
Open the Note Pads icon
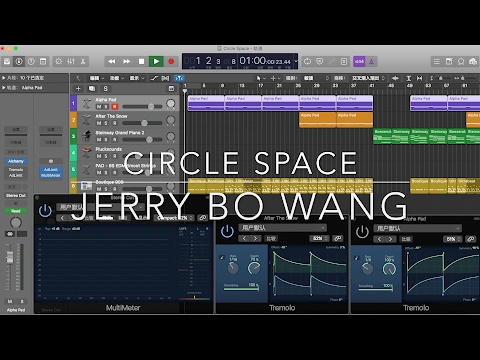[449, 61]
